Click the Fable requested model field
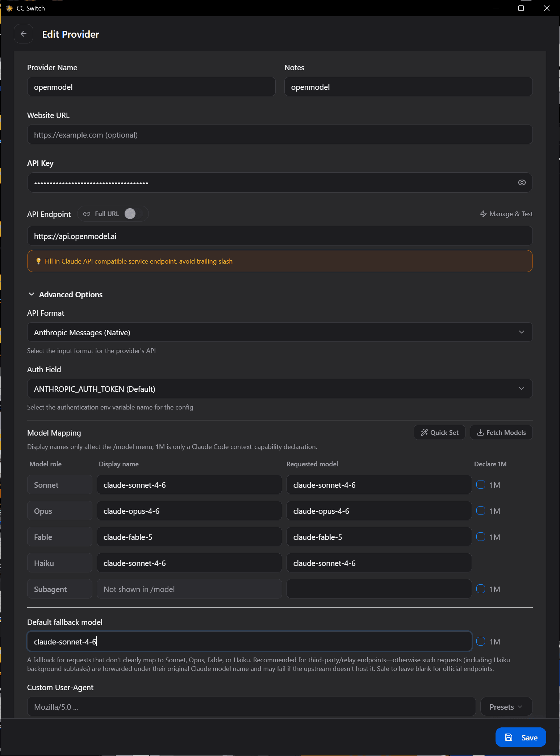Viewport: 560px width, 756px height. pyautogui.click(x=379, y=537)
